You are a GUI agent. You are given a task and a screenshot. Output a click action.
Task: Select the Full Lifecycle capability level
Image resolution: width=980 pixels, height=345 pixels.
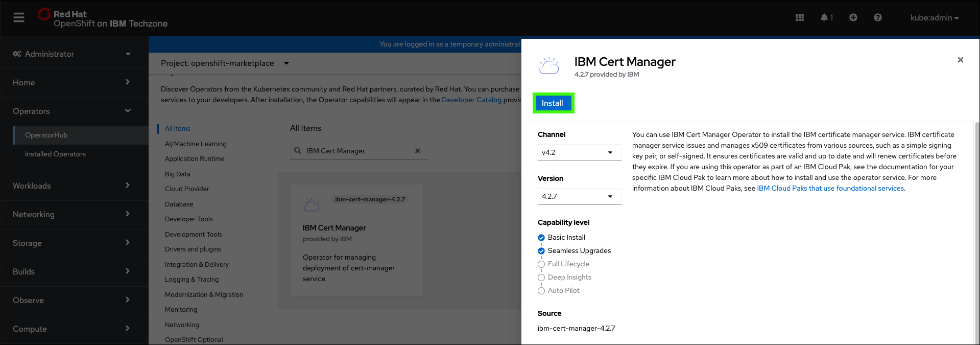[541, 264]
